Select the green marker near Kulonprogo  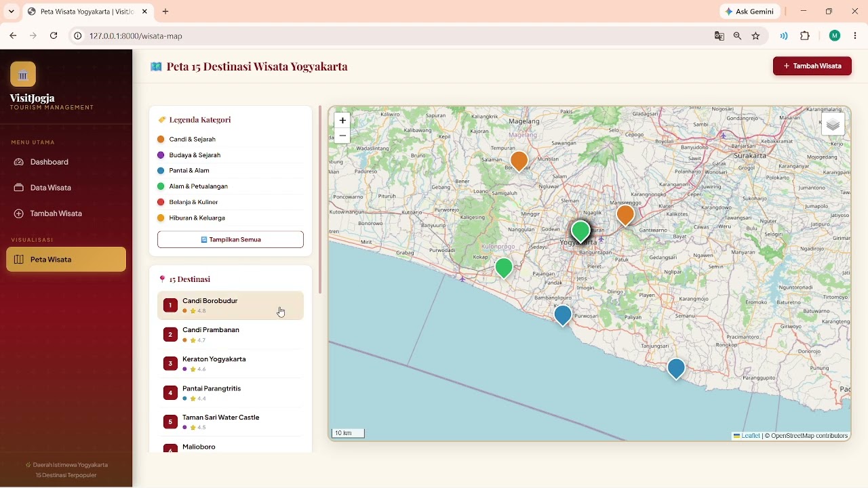504,268
